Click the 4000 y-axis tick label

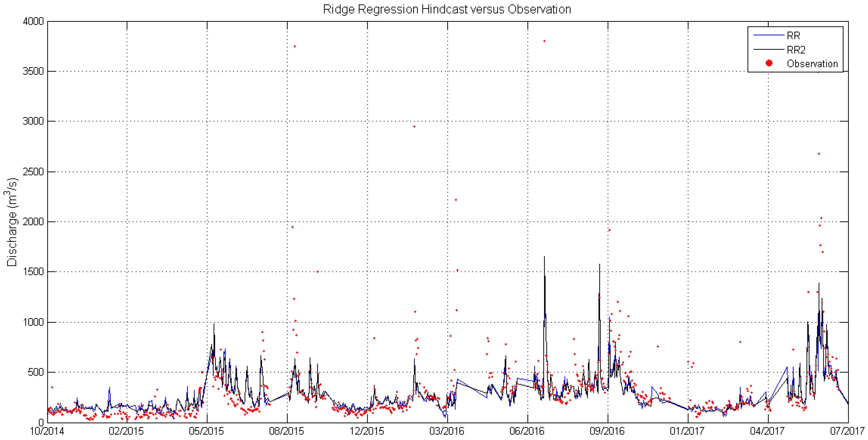[x=33, y=21]
